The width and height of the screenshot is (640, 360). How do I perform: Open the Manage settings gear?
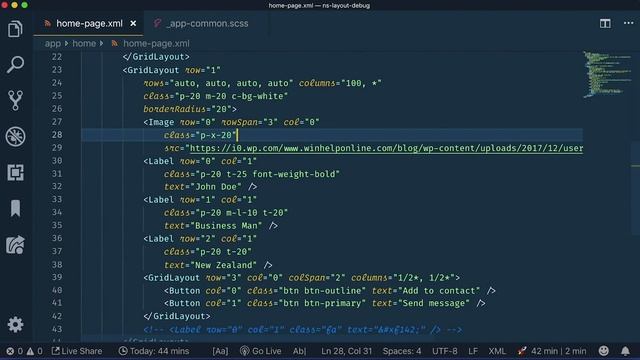15,324
